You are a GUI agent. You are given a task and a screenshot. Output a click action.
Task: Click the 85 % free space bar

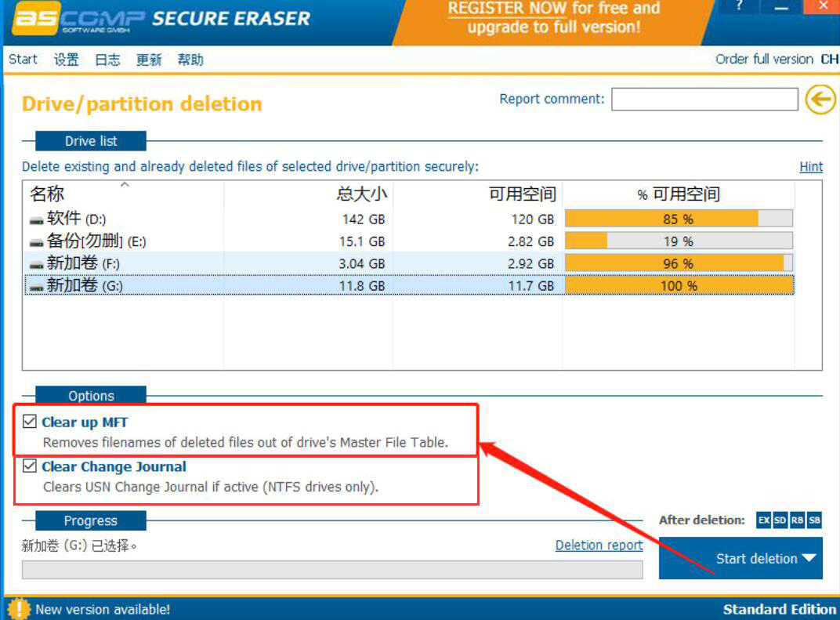pyautogui.click(x=679, y=219)
